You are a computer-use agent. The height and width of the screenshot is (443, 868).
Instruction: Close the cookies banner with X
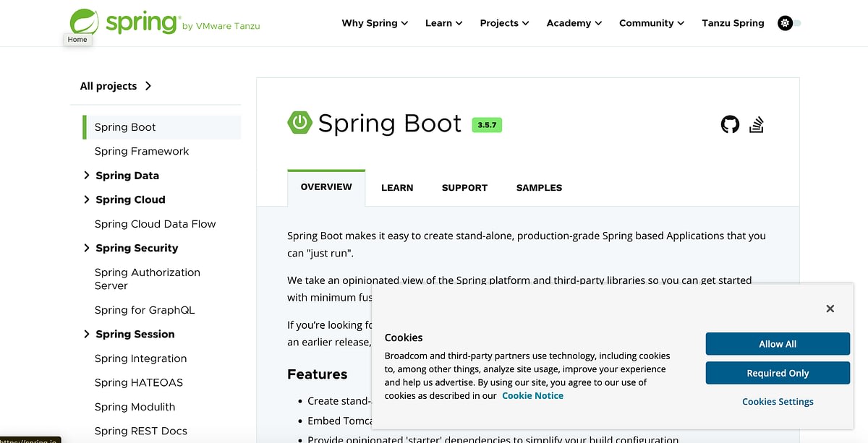pos(830,309)
